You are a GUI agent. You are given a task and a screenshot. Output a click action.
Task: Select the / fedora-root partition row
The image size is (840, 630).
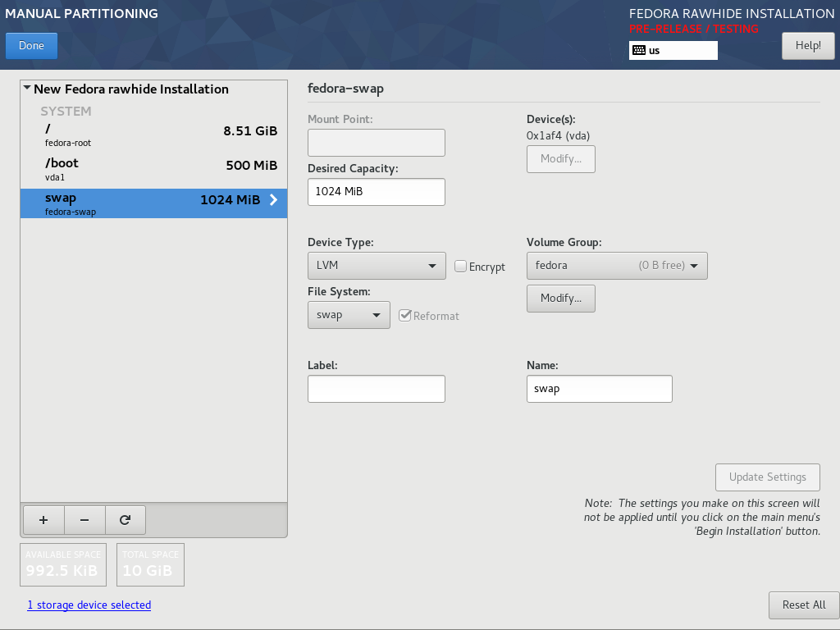153,134
